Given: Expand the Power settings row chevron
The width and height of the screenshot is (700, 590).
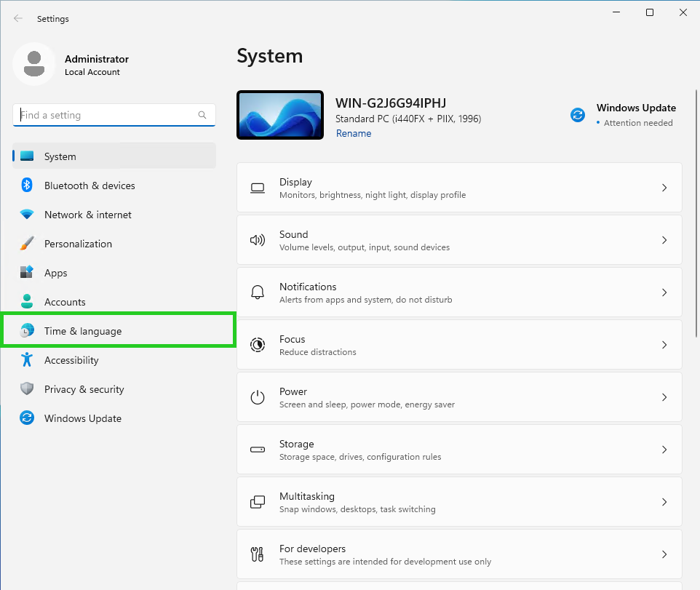Looking at the screenshot, I should tap(664, 396).
